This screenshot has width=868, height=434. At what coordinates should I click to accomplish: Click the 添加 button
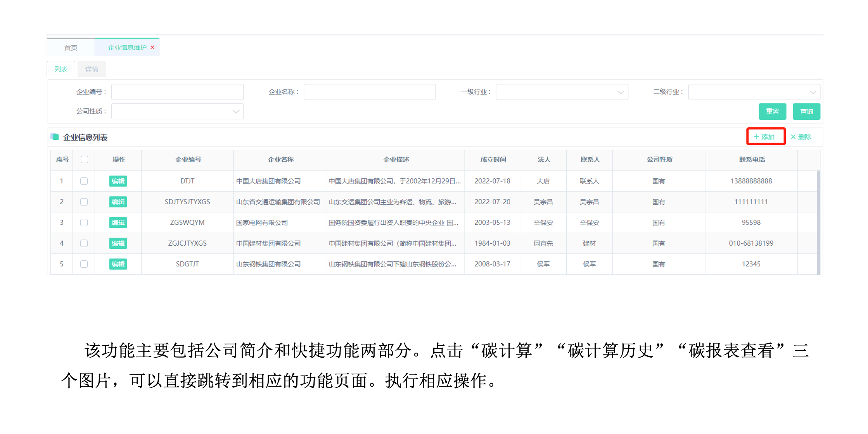tap(764, 137)
